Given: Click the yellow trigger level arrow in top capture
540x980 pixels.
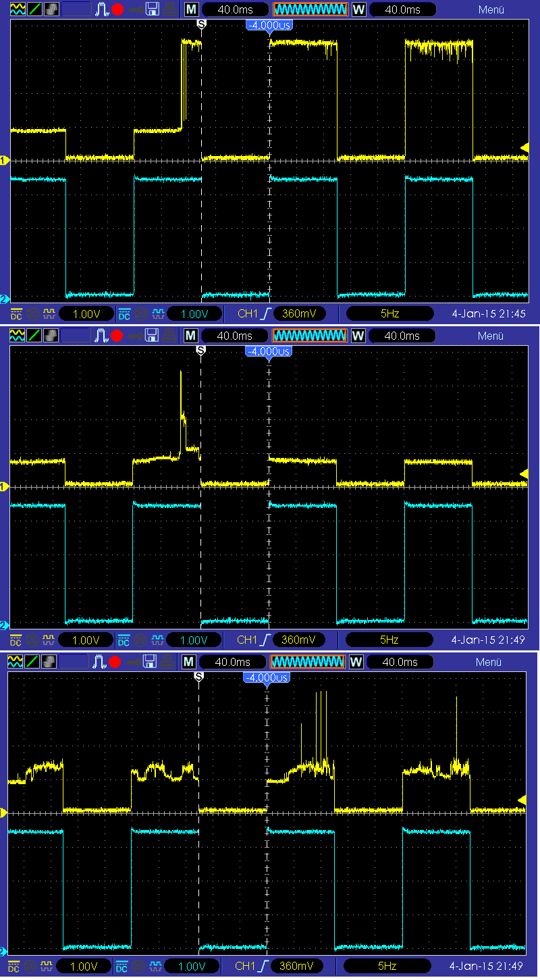Looking at the screenshot, I should coord(524,148).
